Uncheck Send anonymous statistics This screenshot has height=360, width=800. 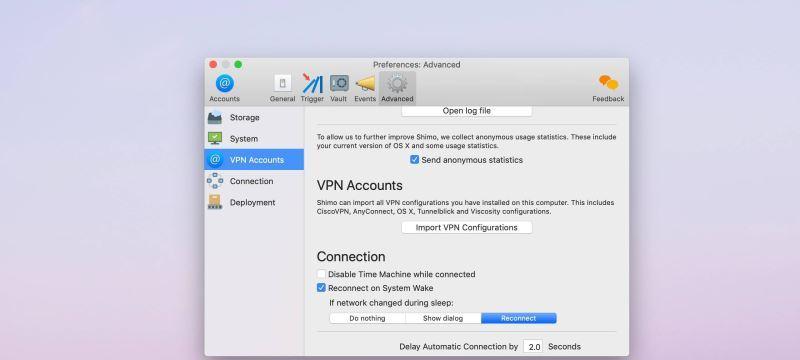click(415, 160)
